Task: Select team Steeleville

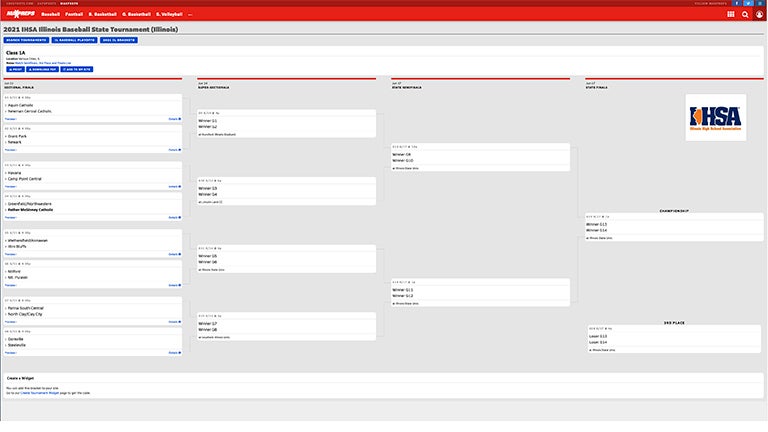Action: tap(17, 345)
